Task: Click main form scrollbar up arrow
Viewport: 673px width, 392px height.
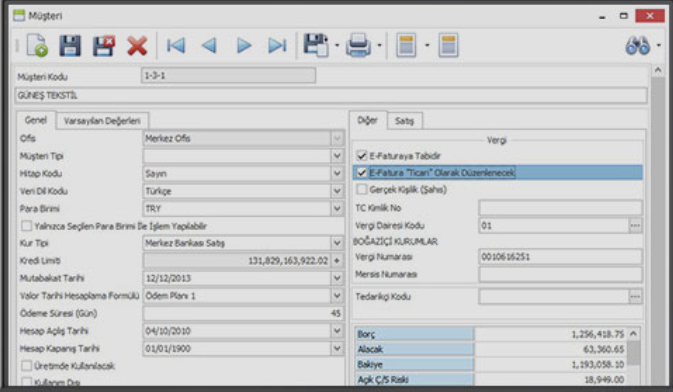Action: coord(658,70)
